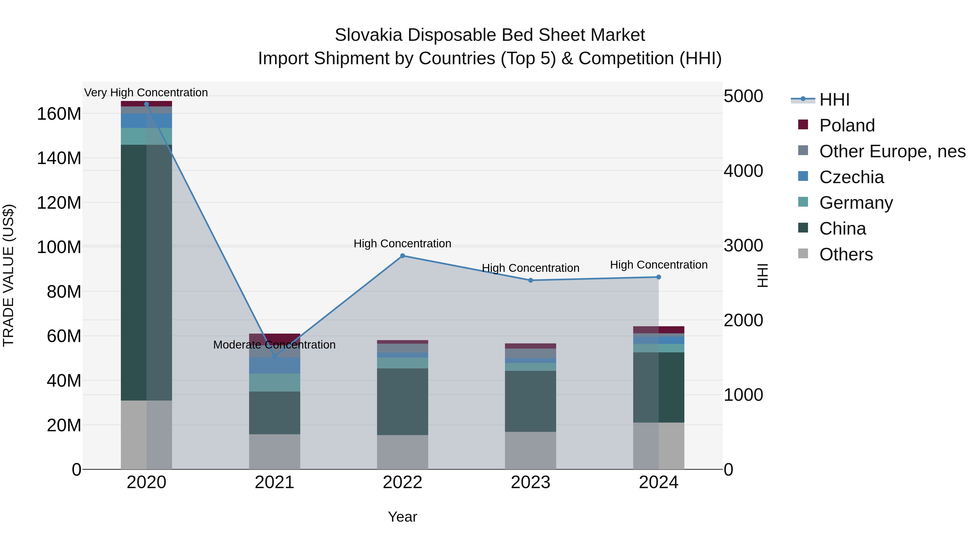980x551 pixels.
Task: Click the 'TRADE VALUE (US$)' axis title
Action: [8, 275]
